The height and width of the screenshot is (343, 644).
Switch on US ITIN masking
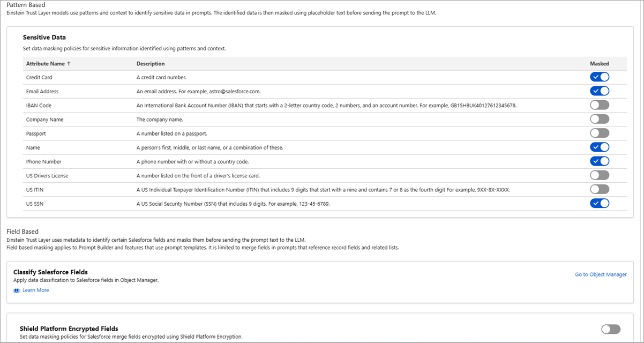[600, 189]
